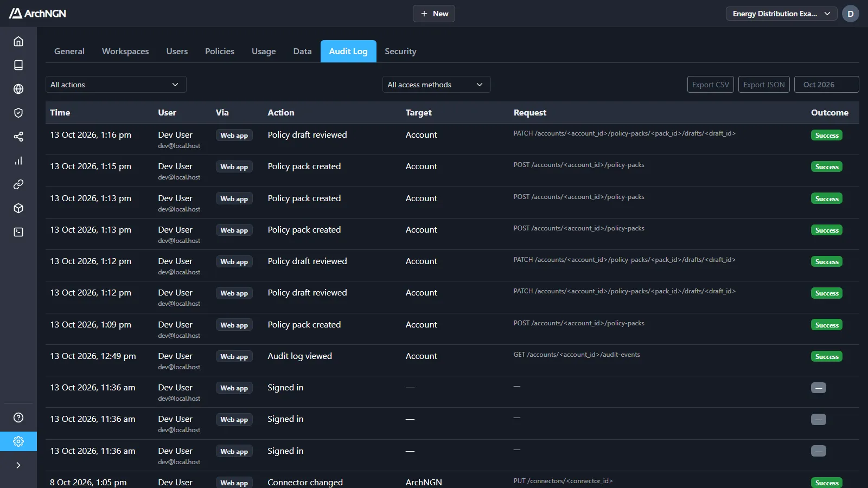Switch to the Security tab
The height and width of the screenshot is (488, 868).
click(401, 52)
